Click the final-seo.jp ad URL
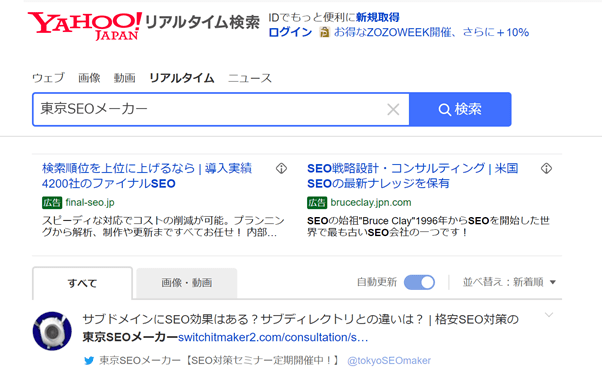This screenshot has height=369, width=602. (90, 202)
